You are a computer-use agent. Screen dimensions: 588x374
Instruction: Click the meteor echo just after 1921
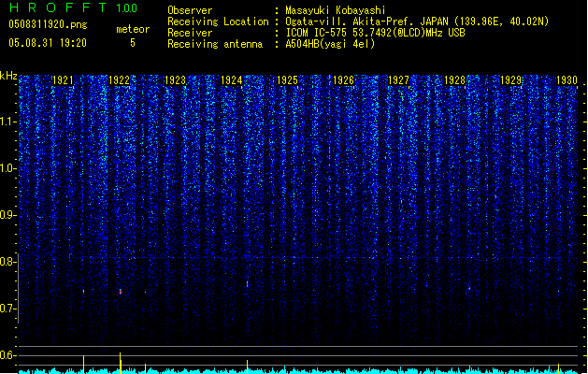click(x=83, y=292)
